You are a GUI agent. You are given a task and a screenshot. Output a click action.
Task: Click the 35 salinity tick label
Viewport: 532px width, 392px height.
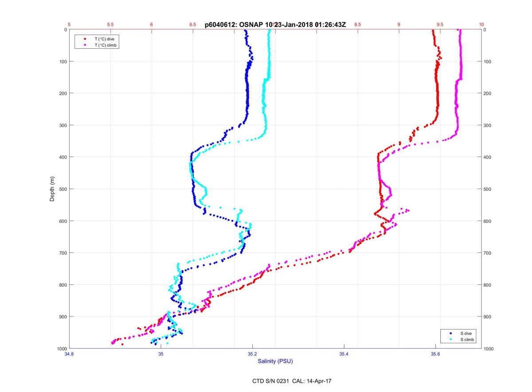coord(161,354)
